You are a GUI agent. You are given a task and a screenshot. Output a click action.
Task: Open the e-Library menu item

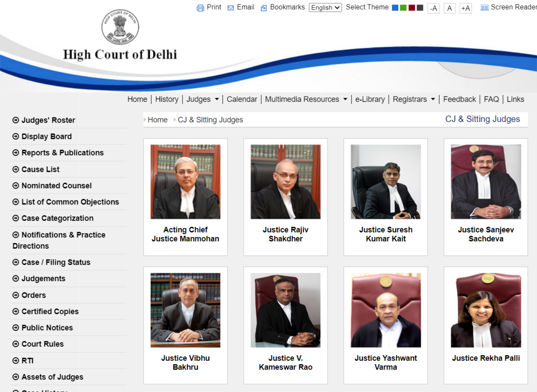[370, 99]
